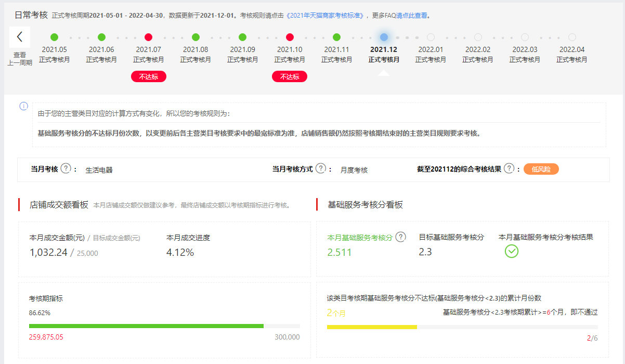Select the 2021.11 timeline dot
Screen dimensions: 625x364
[336, 37]
